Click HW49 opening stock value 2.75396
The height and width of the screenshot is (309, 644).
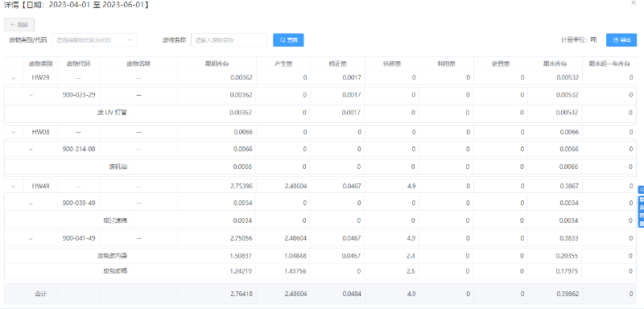click(x=241, y=186)
